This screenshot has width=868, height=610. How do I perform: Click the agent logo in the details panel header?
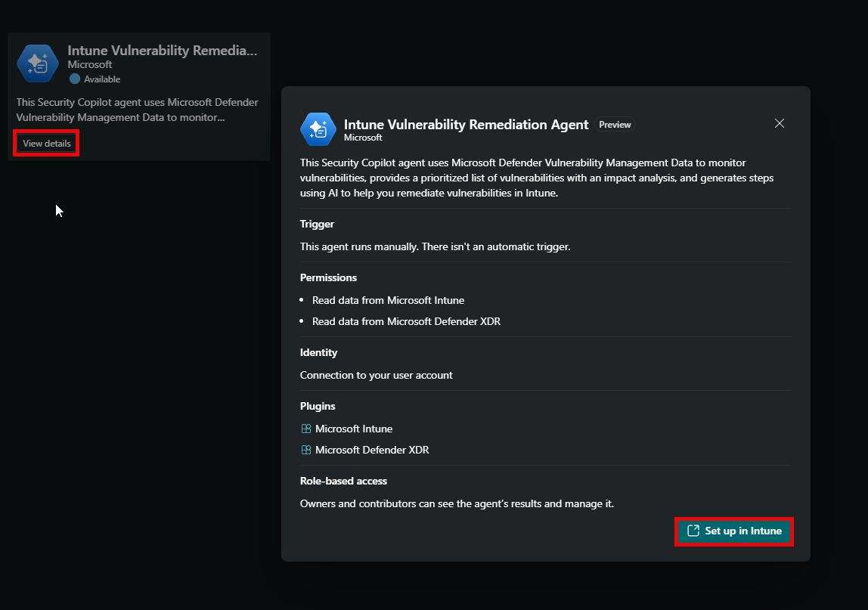tap(318, 129)
